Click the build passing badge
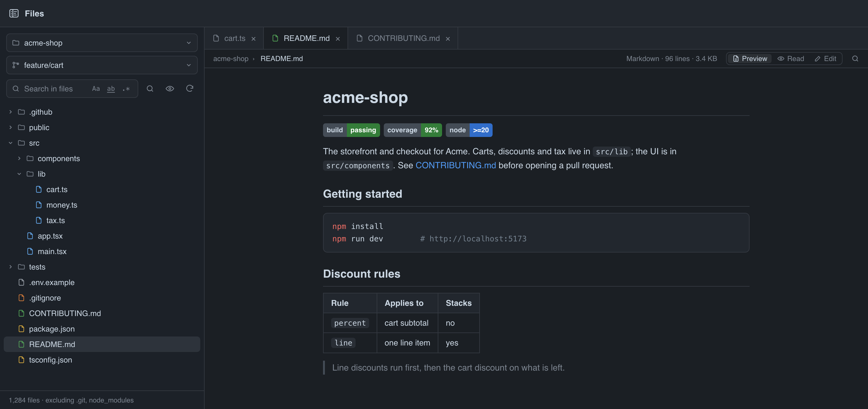 [352, 130]
